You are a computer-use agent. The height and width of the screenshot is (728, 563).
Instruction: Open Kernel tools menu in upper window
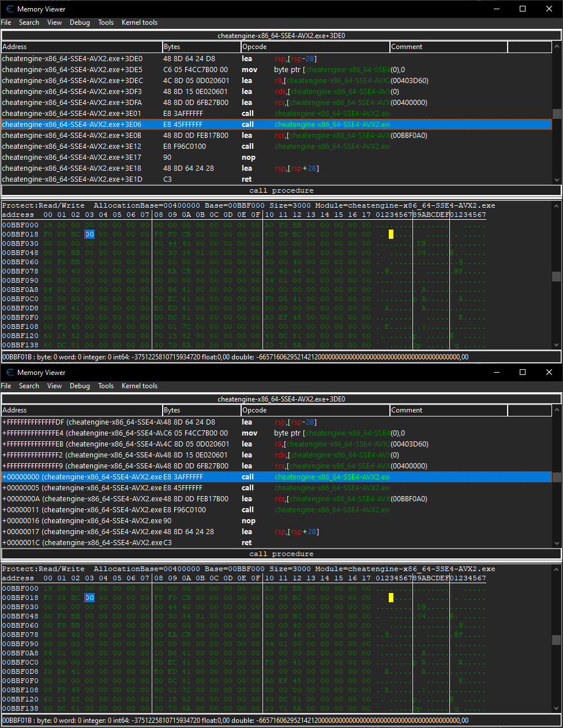139,22
